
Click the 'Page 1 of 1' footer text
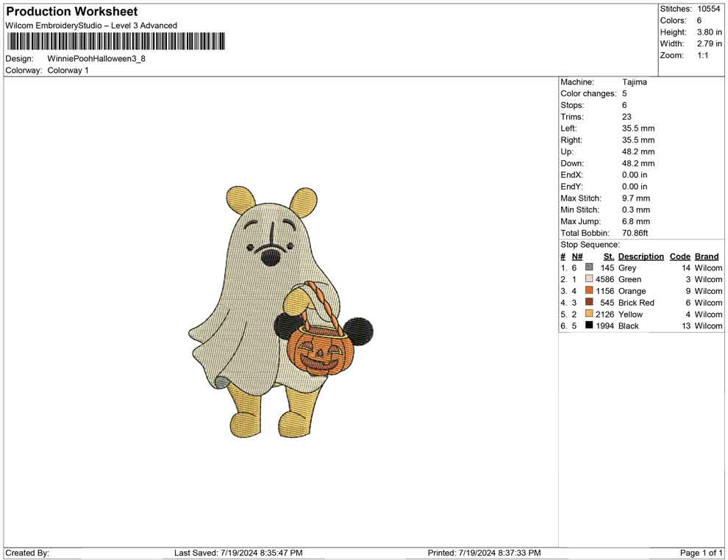click(701, 553)
